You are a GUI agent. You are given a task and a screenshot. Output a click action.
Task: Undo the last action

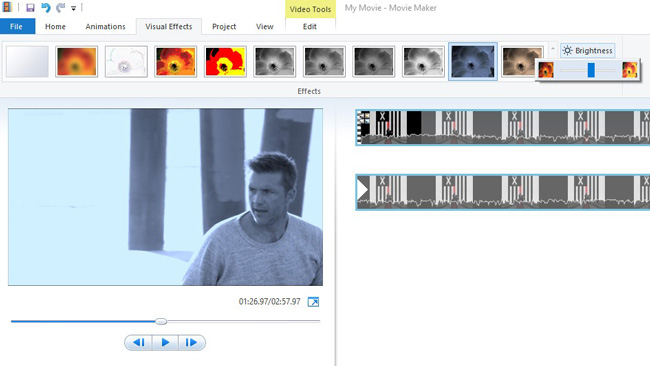[46, 7]
